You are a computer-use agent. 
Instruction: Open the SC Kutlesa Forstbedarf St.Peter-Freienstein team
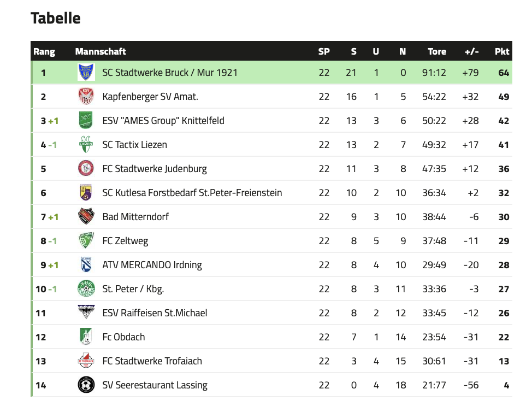click(x=192, y=193)
